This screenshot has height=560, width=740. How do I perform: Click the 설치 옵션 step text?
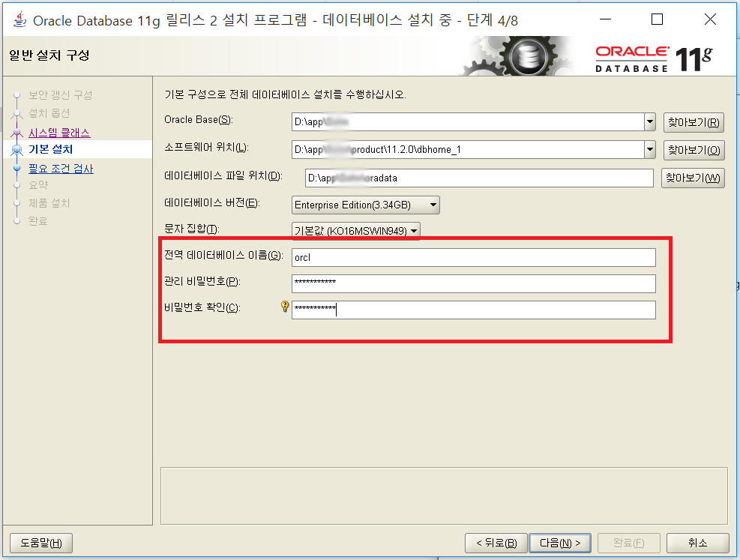(49, 113)
